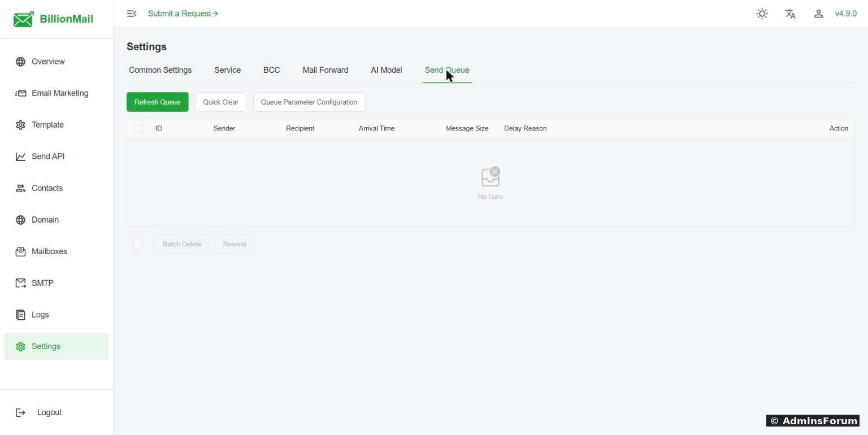Click the Overview globe icon
The width and height of the screenshot is (868, 435).
tap(20, 62)
